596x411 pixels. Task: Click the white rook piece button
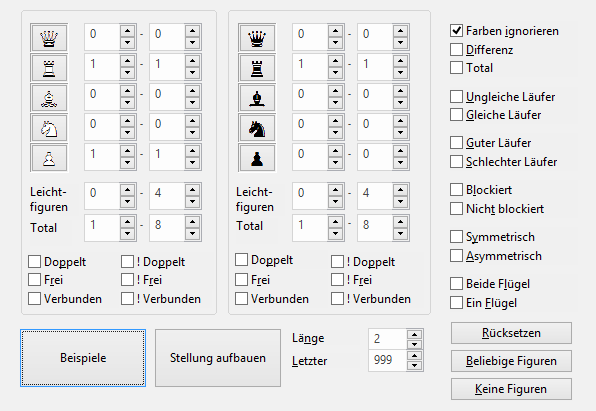pos(49,68)
